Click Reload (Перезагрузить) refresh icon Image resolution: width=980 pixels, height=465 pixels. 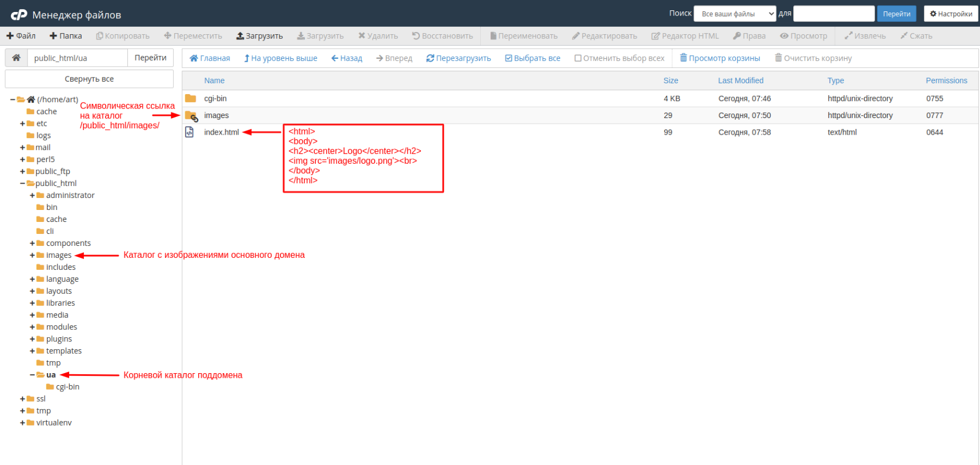pos(430,58)
